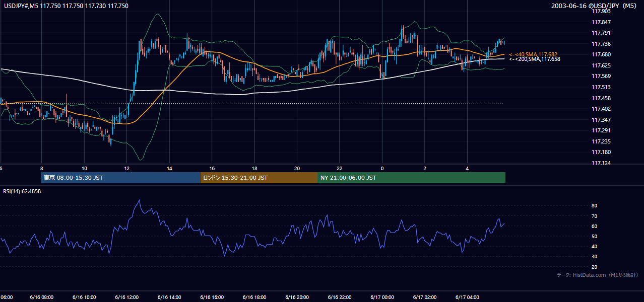Click hour tick 14 under the price chart
The width and height of the screenshot is (644, 302).
click(169, 168)
